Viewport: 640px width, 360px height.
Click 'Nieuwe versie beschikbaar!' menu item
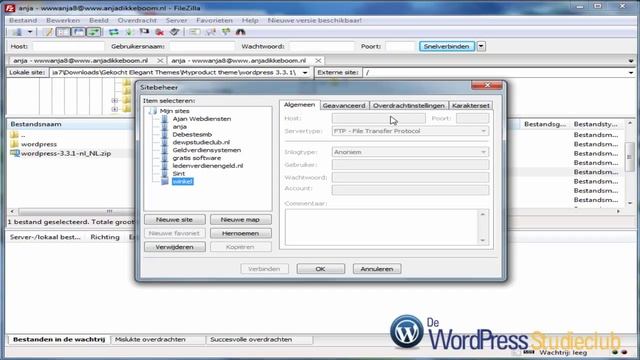click(x=315, y=20)
